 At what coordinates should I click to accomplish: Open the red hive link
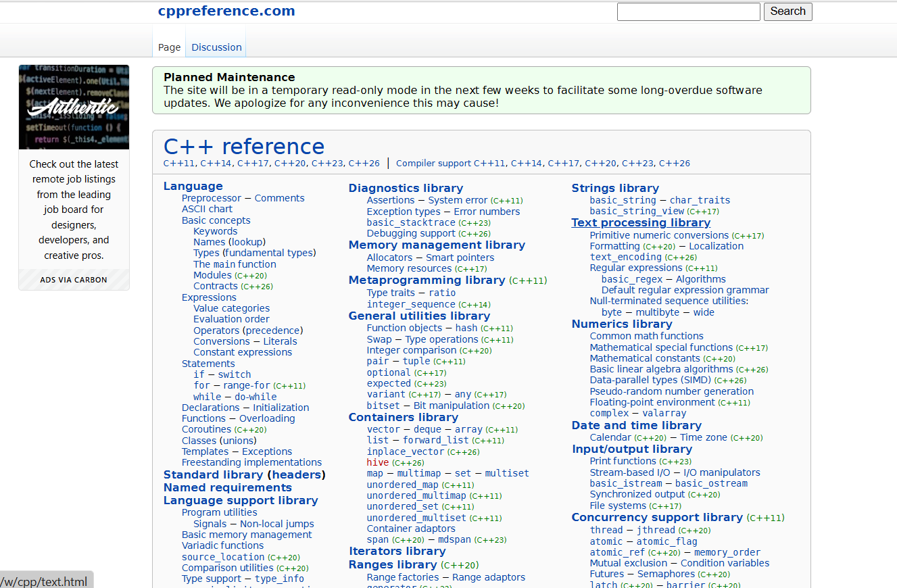(378, 462)
